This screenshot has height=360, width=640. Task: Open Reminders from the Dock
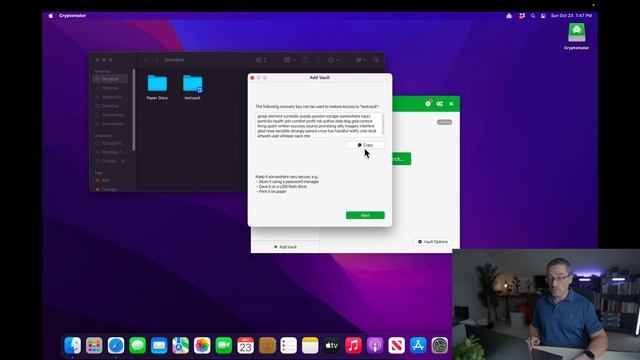point(289,346)
